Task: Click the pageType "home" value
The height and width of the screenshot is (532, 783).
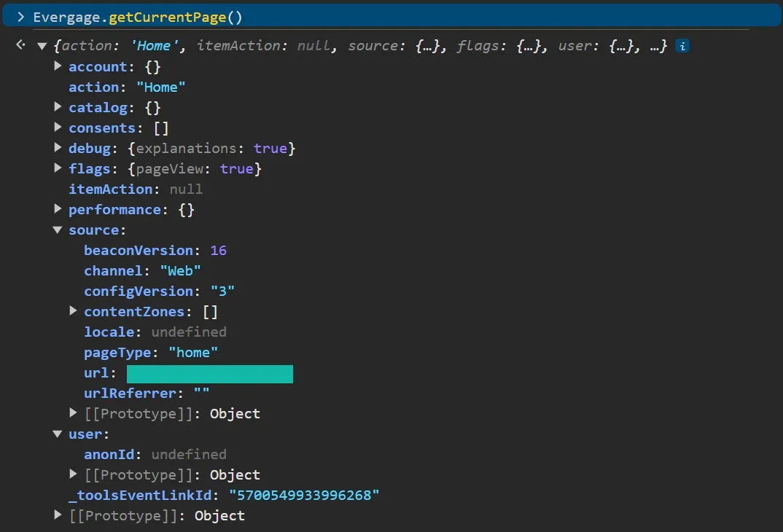Action: pos(193,352)
